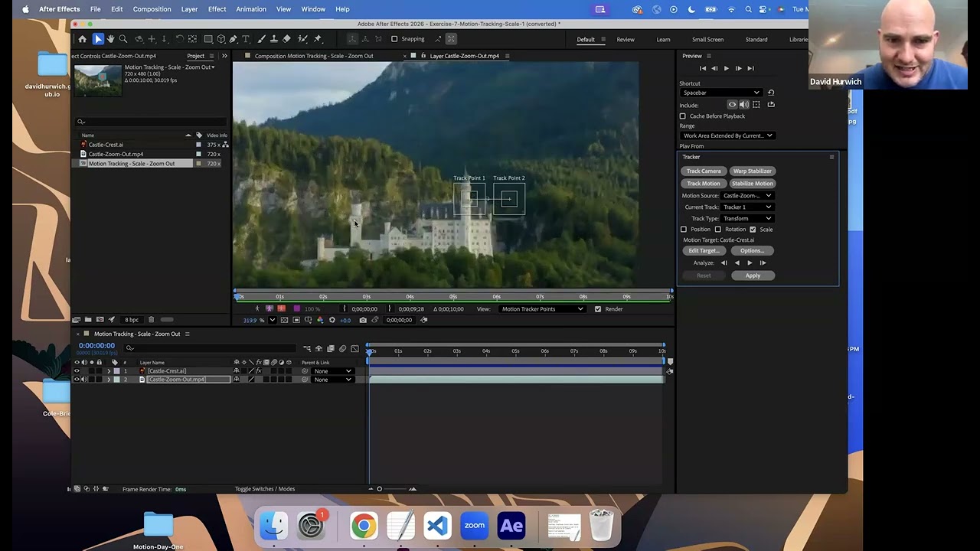
Task: Select the Clone Stamp tool
Action: (274, 39)
